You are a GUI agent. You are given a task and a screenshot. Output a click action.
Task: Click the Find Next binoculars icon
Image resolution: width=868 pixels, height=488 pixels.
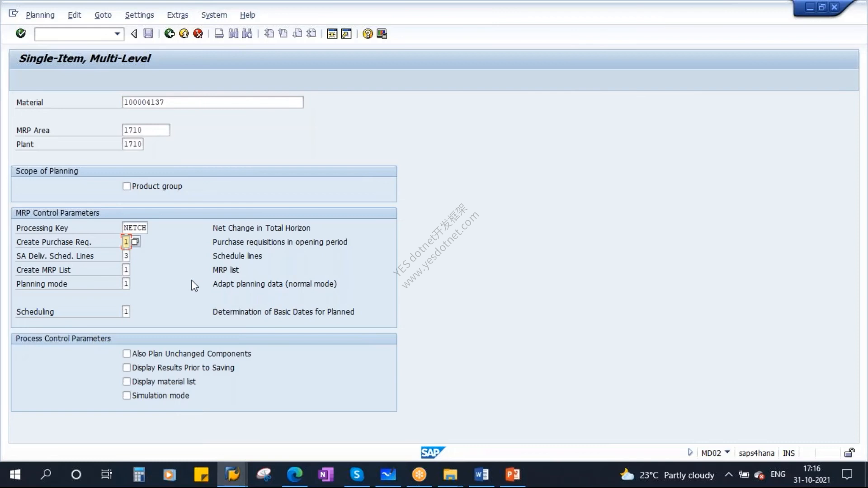click(247, 33)
